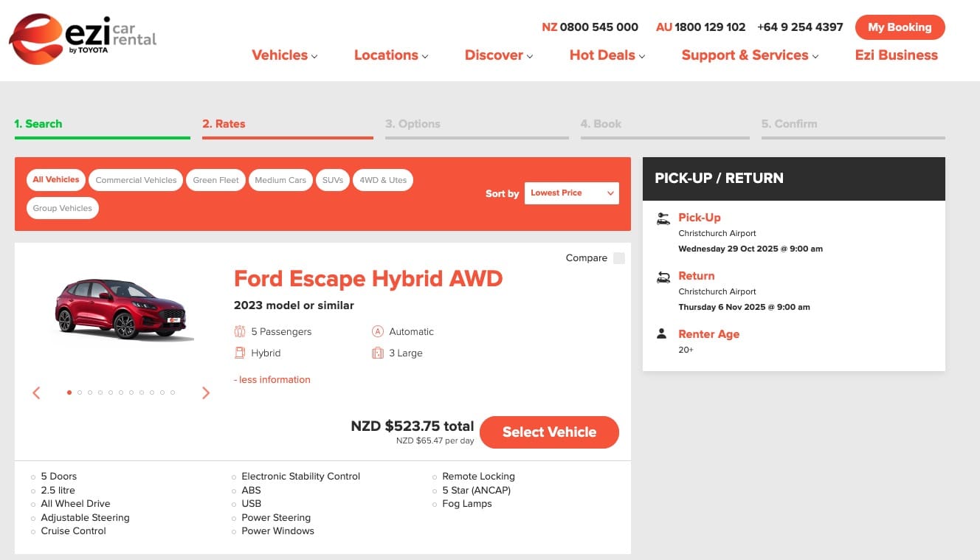Image resolution: width=980 pixels, height=560 pixels.
Task: Toggle the Green Fleet filter
Action: click(x=215, y=180)
